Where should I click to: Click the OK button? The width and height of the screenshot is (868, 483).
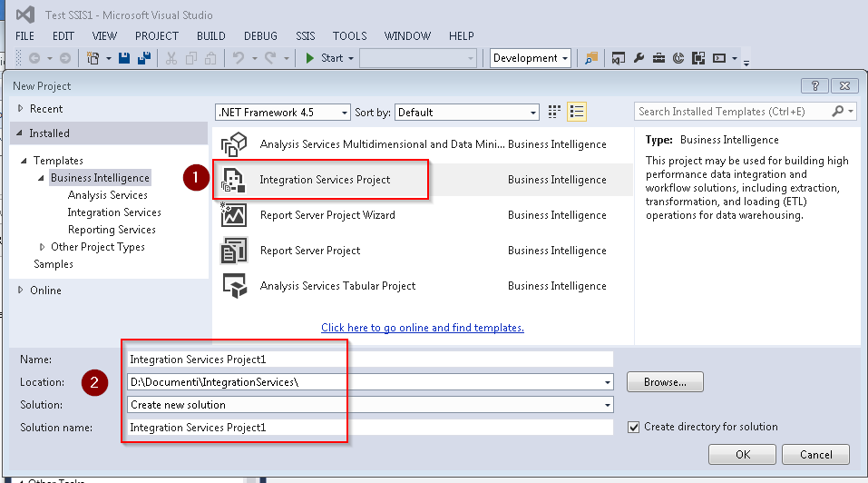(x=742, y=454)
